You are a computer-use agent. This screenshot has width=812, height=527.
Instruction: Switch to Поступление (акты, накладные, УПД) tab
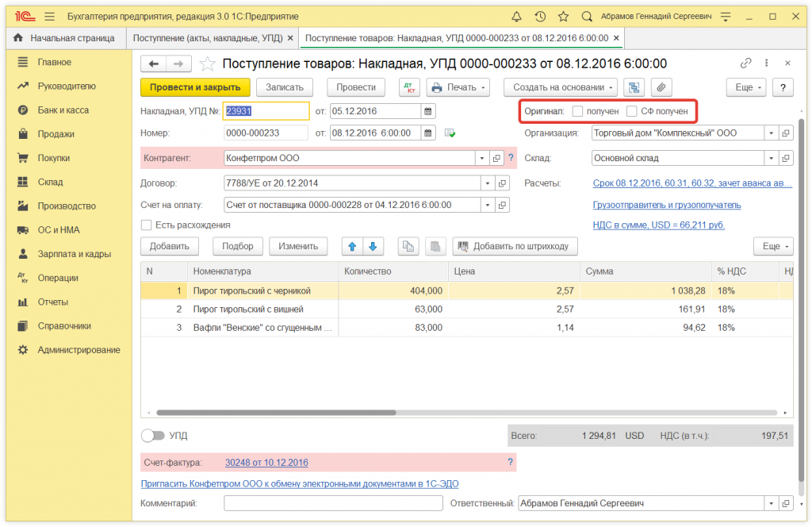pyautogui.click(x=209, y=38)
